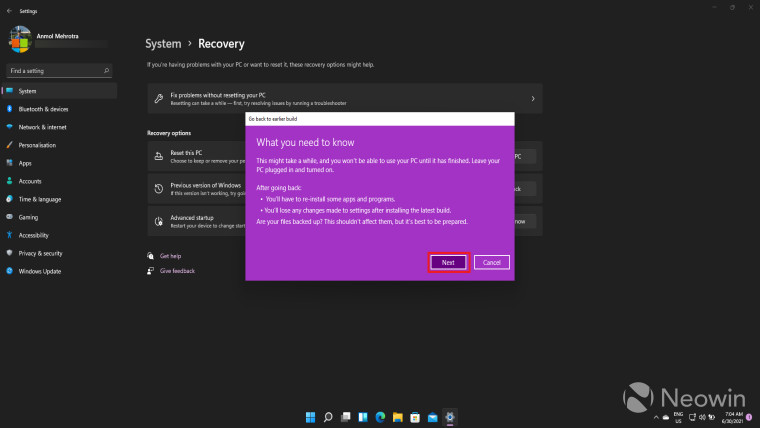Open the Give feedback link

point(177,271)
